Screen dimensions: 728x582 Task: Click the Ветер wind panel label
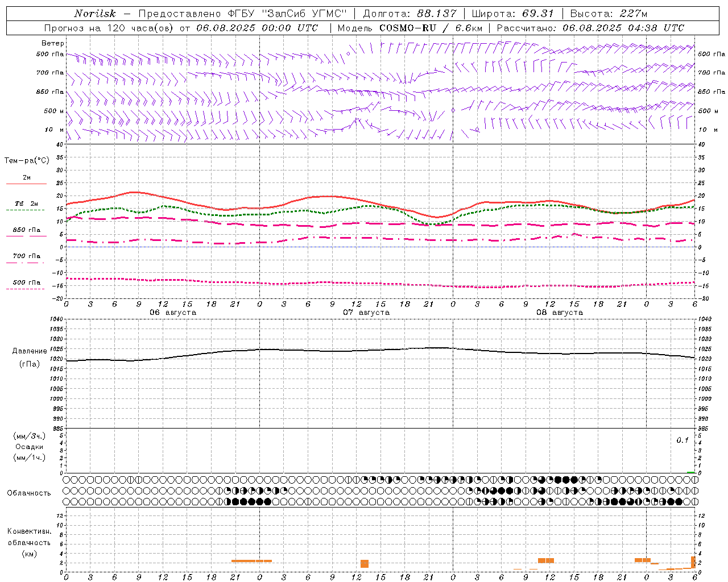coord(53,43)
